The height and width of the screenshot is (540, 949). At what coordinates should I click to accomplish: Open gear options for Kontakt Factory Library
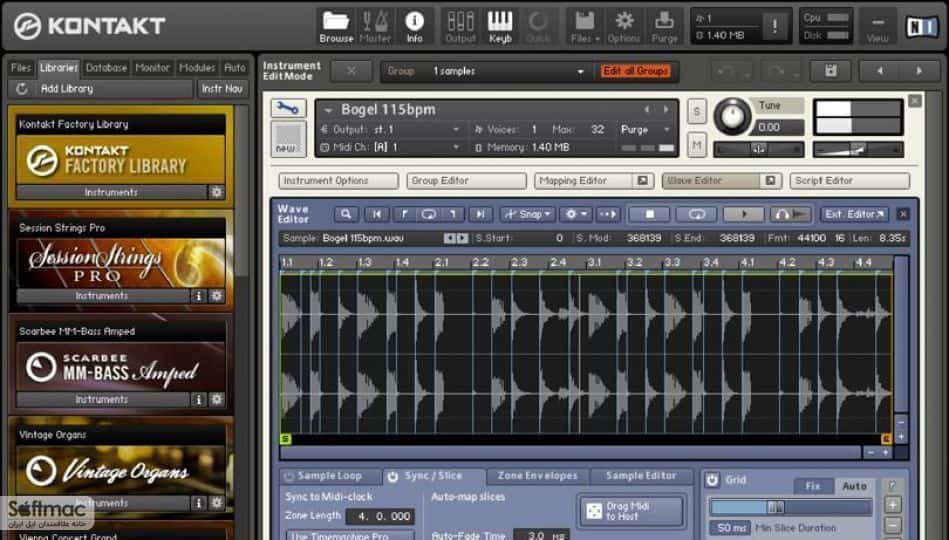click(216, 193)
